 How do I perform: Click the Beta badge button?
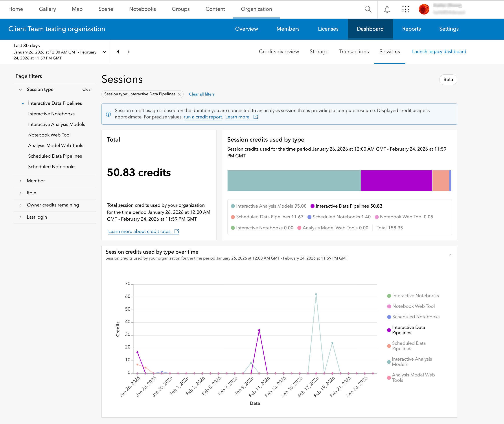448,79
